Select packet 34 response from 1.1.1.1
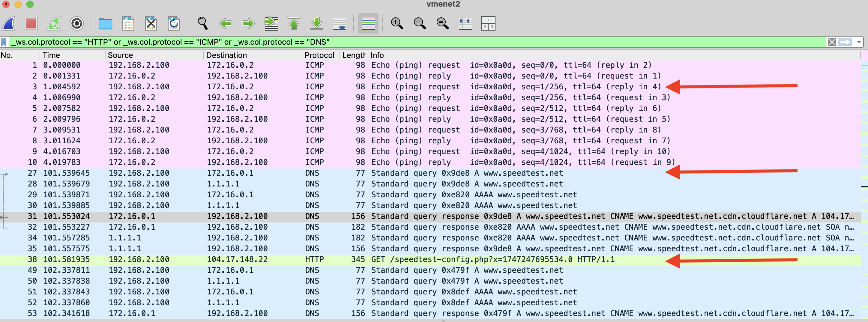 (430, 237)
